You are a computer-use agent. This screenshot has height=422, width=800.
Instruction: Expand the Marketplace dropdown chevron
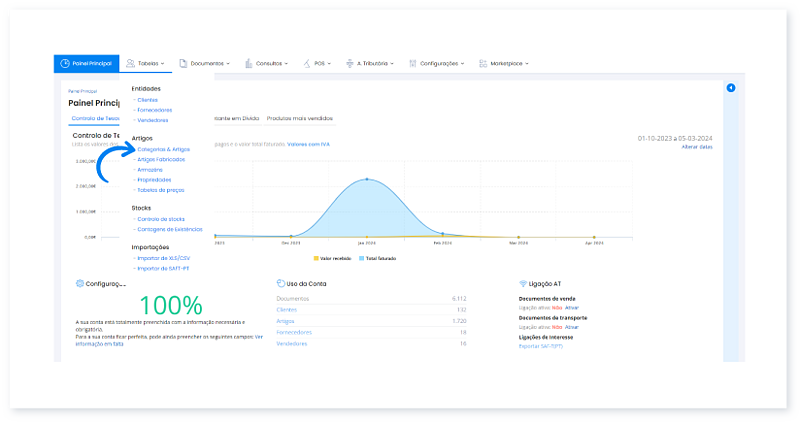click(527, 64)
